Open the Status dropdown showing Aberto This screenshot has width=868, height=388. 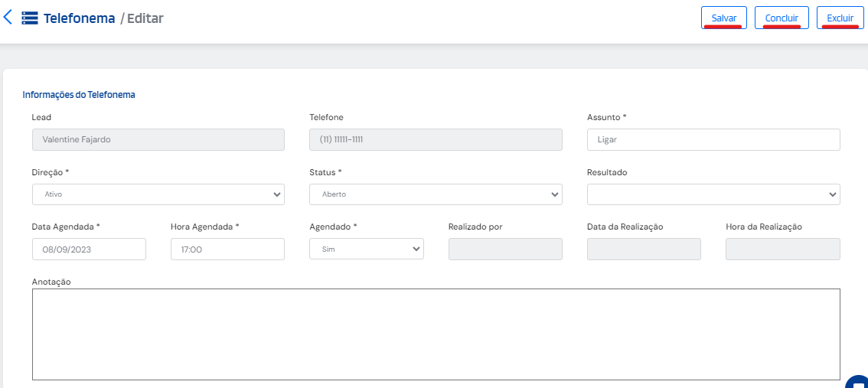(436, 194)
